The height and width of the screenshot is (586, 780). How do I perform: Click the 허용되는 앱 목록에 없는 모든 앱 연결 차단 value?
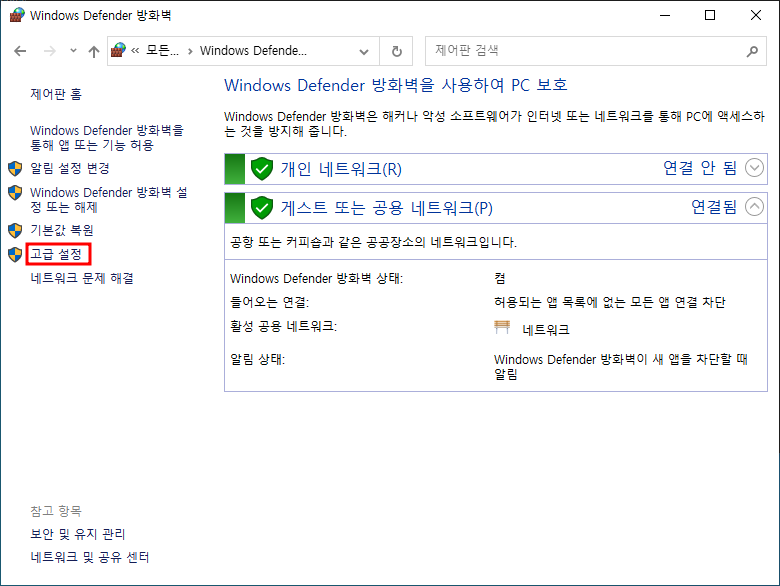(x=610, y=302)
